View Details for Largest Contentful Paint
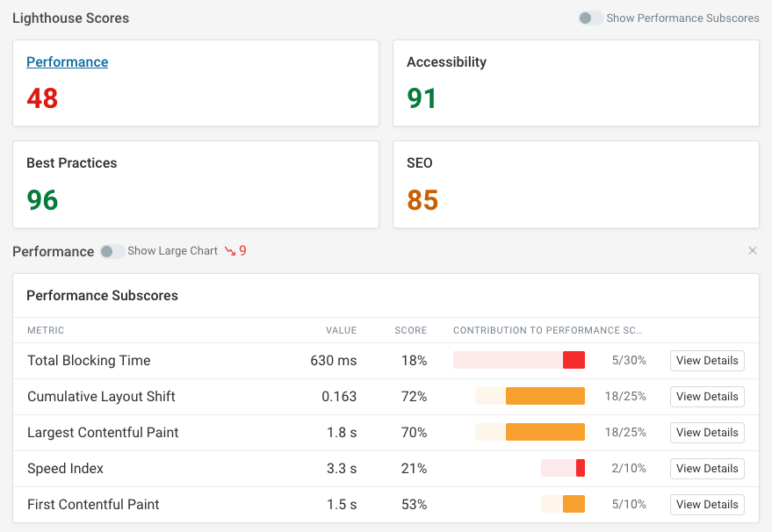 pyautogui.click(x=706, y=432)
